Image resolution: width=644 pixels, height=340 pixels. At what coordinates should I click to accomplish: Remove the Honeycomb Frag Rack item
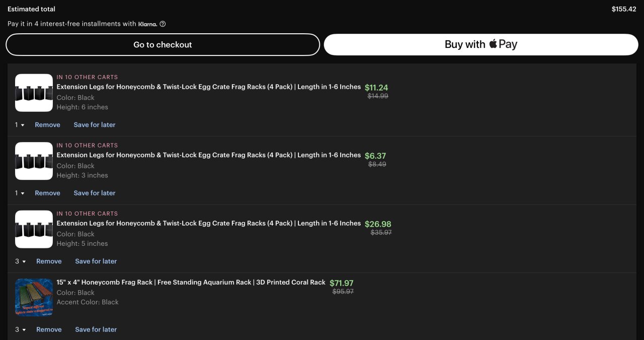(x=49, y=329)
